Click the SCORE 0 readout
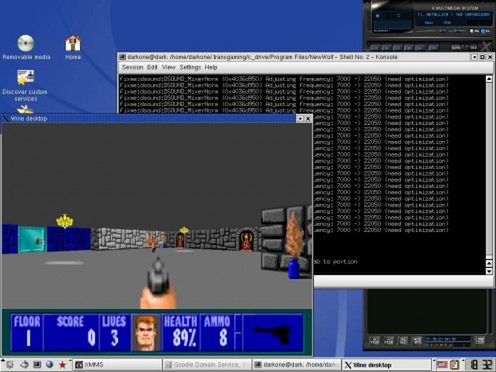 pos(71,333)
